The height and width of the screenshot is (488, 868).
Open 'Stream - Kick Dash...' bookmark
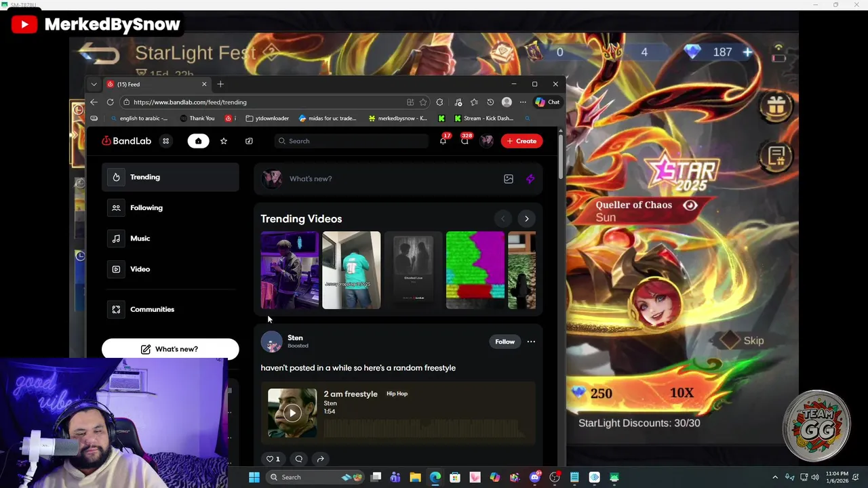click(484, 119)
